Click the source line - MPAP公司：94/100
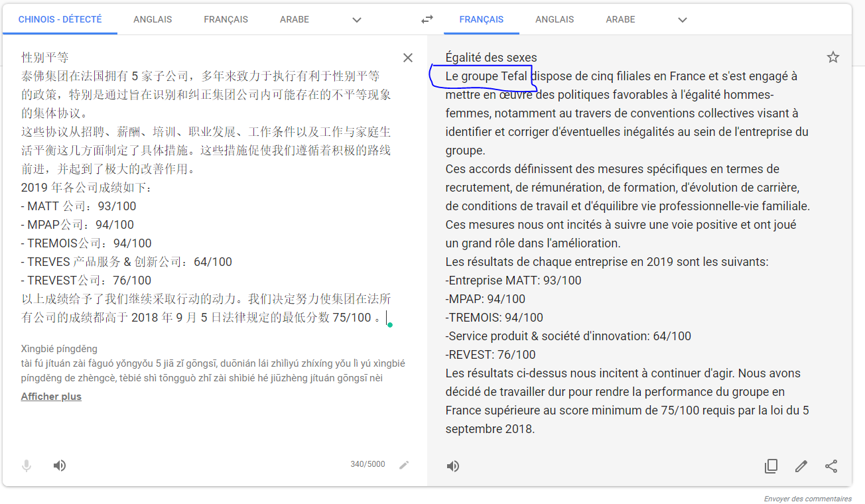 (x=78, y=225)
